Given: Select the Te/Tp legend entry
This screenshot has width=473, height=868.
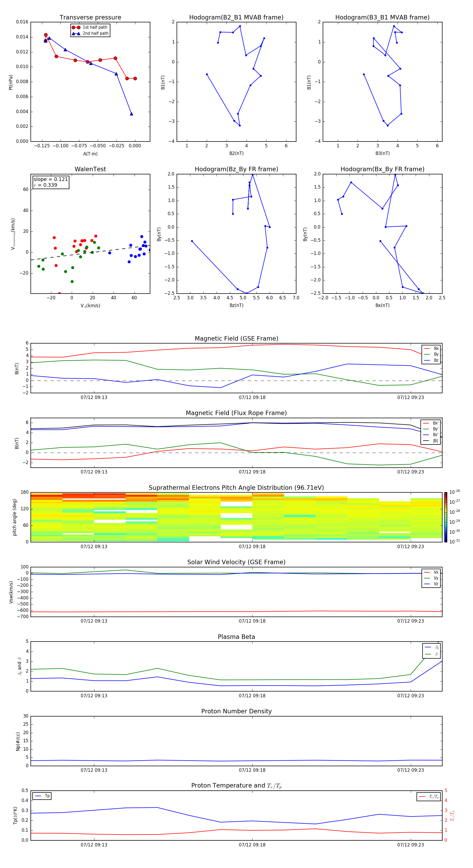Looking at the screenshot, I should 429,796.
